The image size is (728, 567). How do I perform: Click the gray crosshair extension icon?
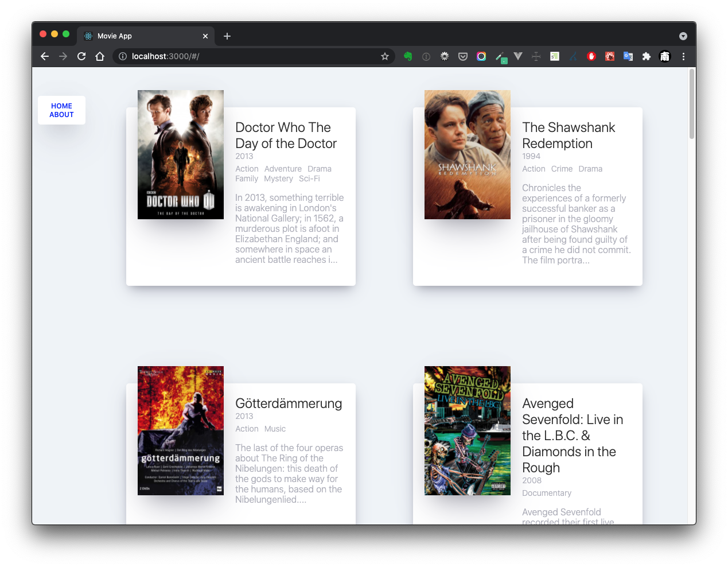(536, 56)
